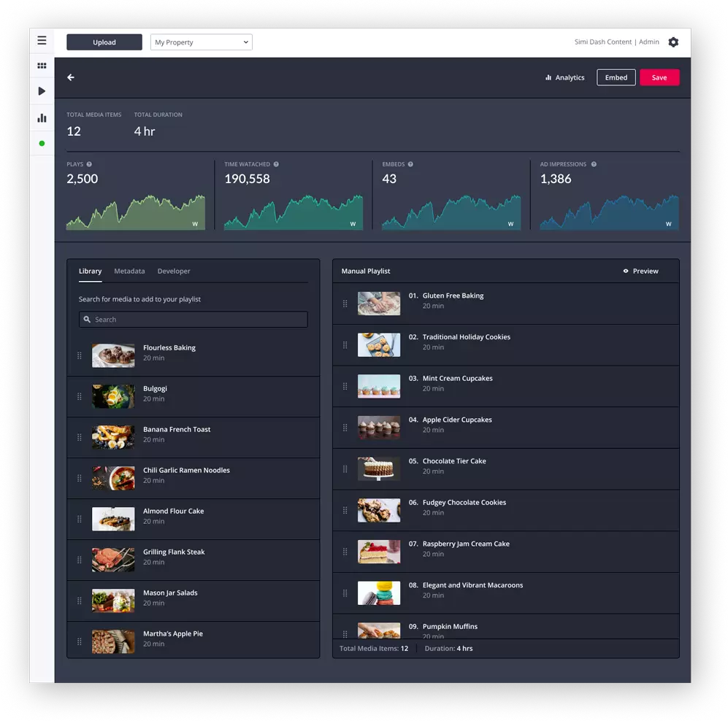
Task: Click the Total Duration value 4 hr
Action: (x=145, y=131)
